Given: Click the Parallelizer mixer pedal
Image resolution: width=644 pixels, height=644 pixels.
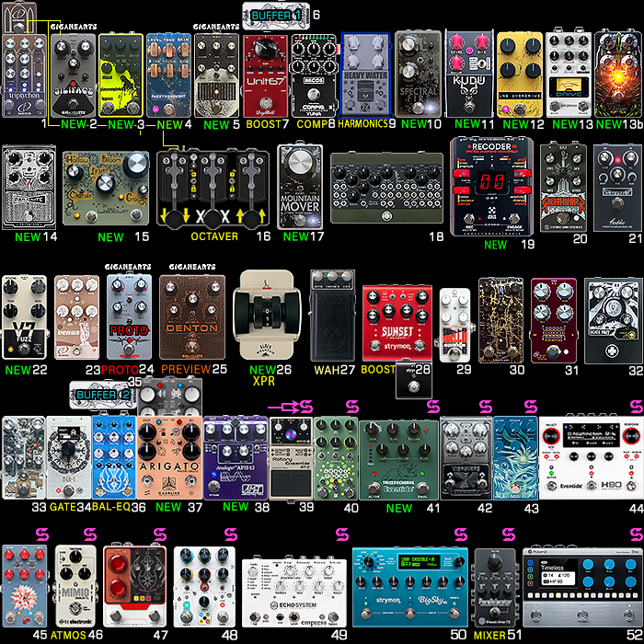Looking at the screenshot, I should (x=495, y=587).
